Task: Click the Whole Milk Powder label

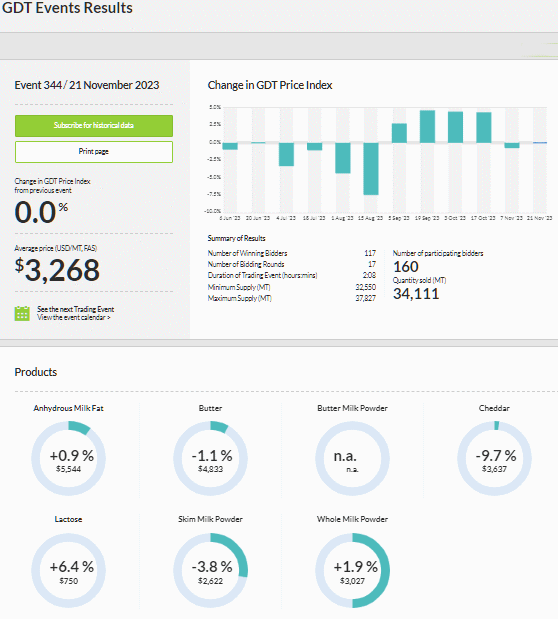Action: (x=352, y=520)
